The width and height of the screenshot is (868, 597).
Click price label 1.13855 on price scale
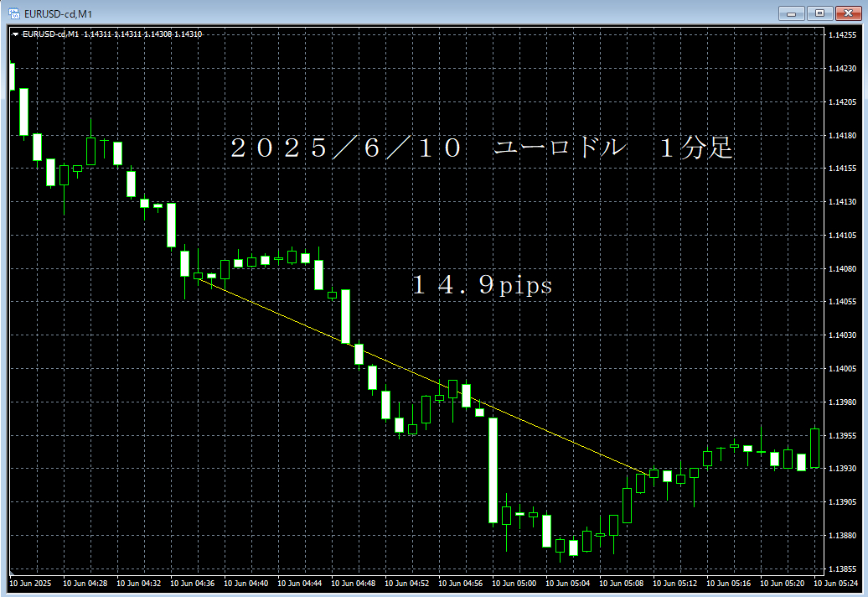[x=843, y=568]
